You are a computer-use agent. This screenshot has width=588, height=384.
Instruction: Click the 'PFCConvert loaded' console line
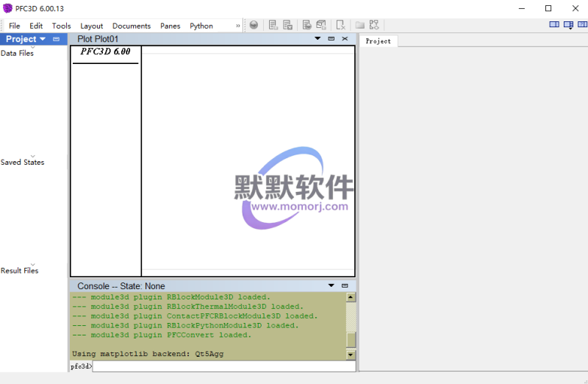point(162,335)
